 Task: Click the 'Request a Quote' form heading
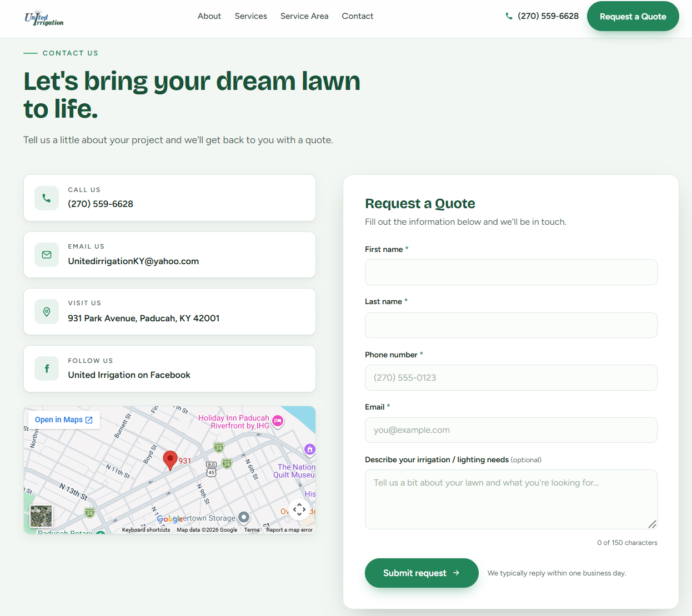pos(420,204)
